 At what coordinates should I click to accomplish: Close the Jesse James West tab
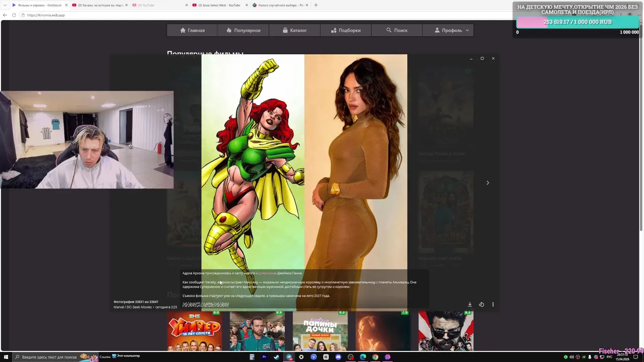247,5
